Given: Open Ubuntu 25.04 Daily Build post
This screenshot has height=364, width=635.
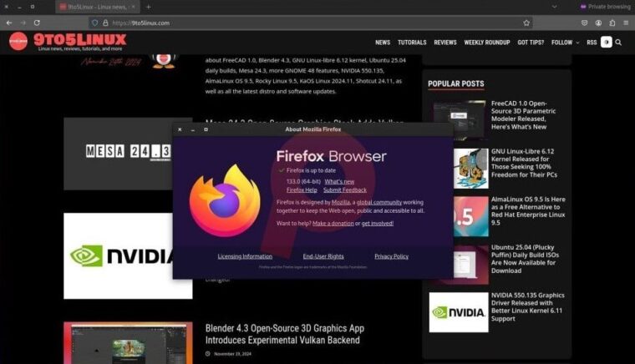Looking at the screenshot, I should click(x=525, y=259).
